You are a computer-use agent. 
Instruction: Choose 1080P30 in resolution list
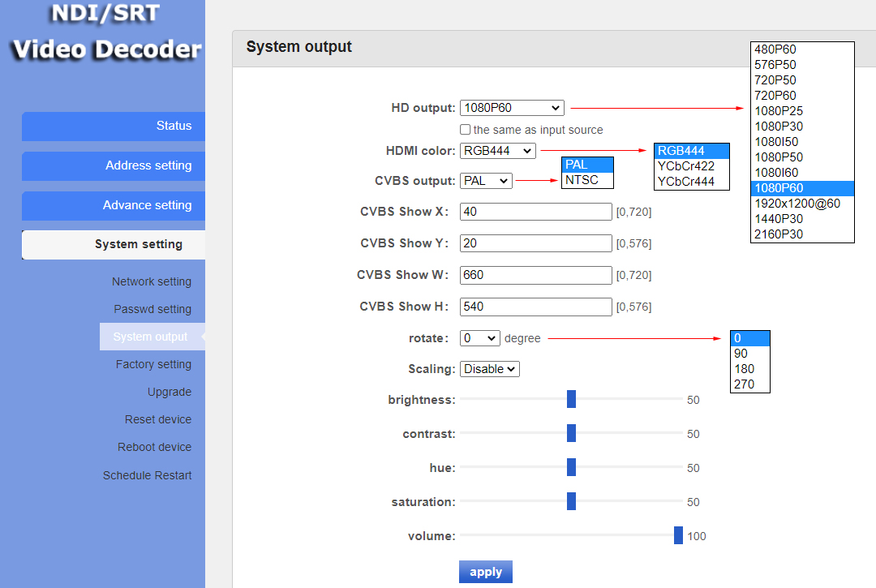[x=802, y=127]
